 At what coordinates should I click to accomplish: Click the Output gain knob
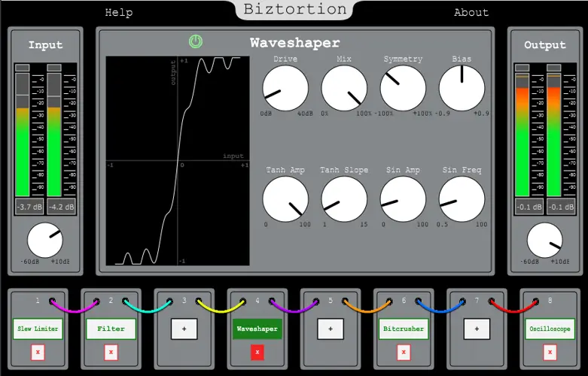[x=545, y=241]
